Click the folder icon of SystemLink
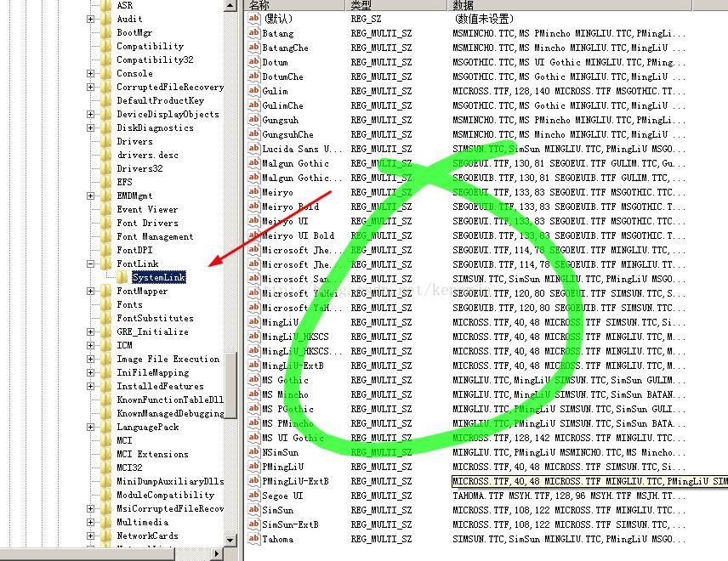 coord(122,277)
